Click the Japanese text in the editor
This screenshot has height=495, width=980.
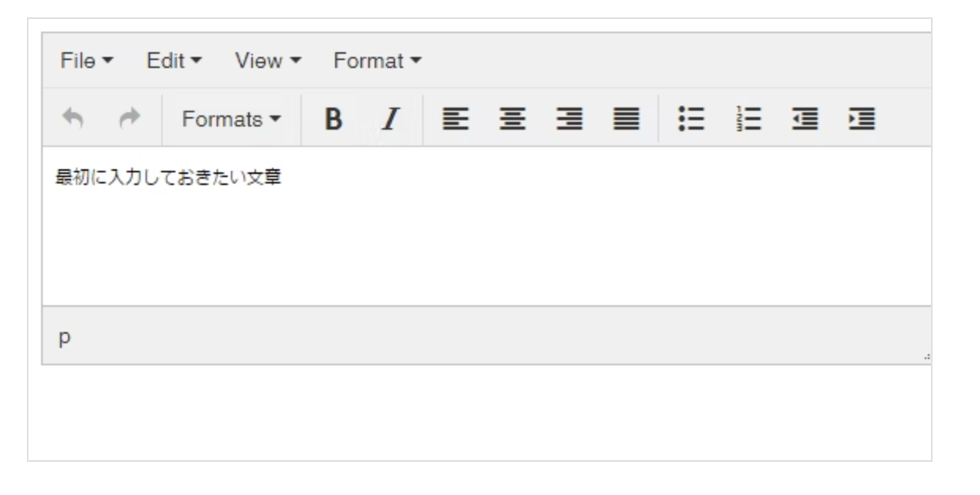(x=168, y=178)
